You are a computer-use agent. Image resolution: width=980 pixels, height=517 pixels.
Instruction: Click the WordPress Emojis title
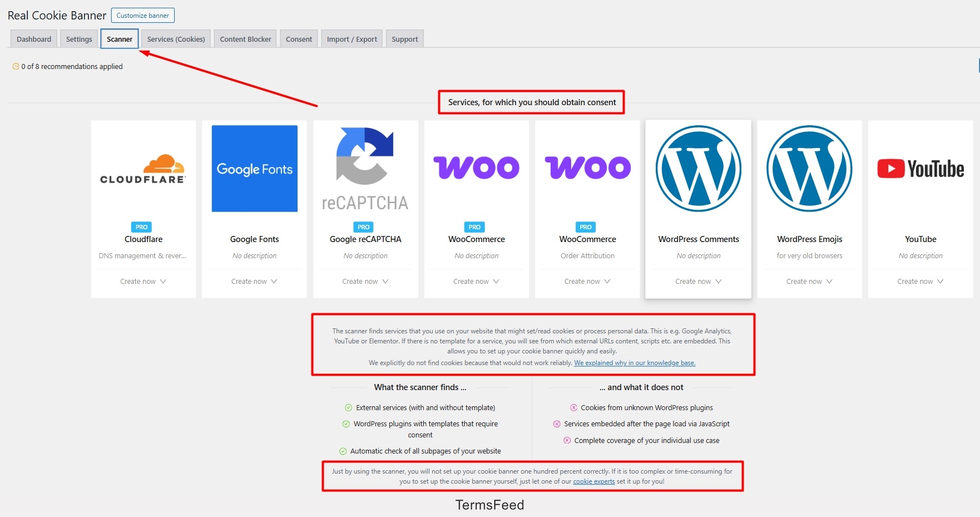(809, 239)
